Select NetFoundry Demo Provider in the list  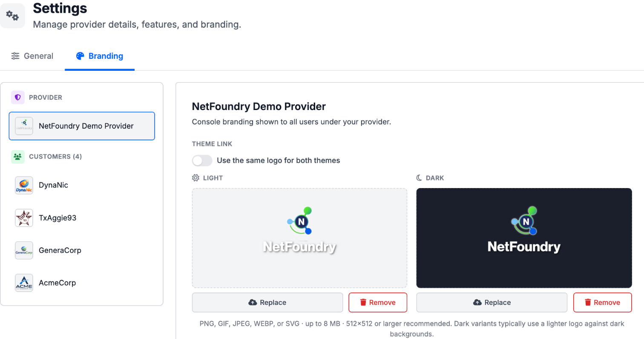pos(82,126)
